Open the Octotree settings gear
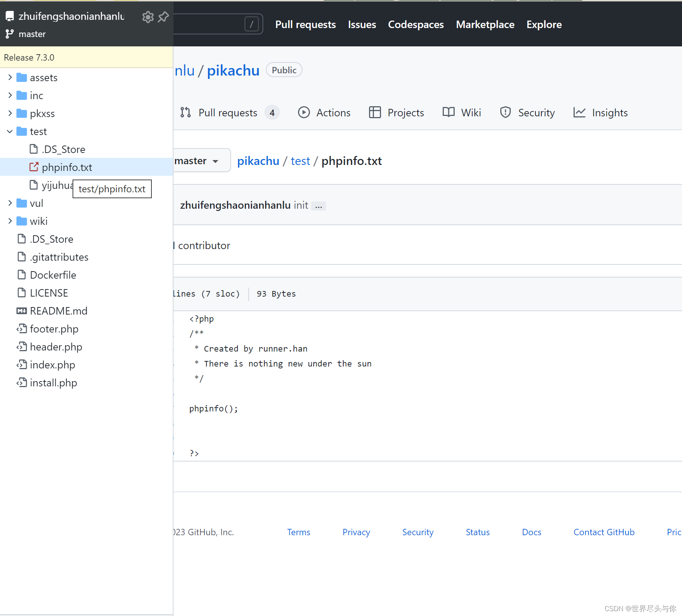This screenshot has height=616, width=682. pos(148,17)
